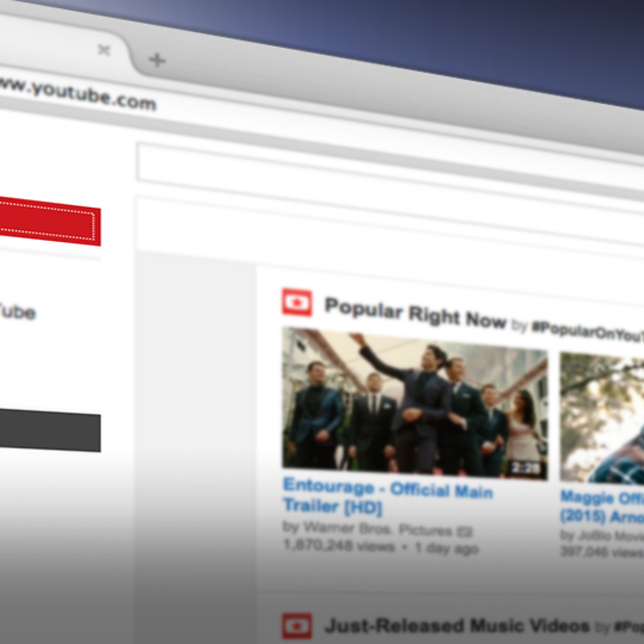Open the Popular Right Now heading

tap(415, 313)
